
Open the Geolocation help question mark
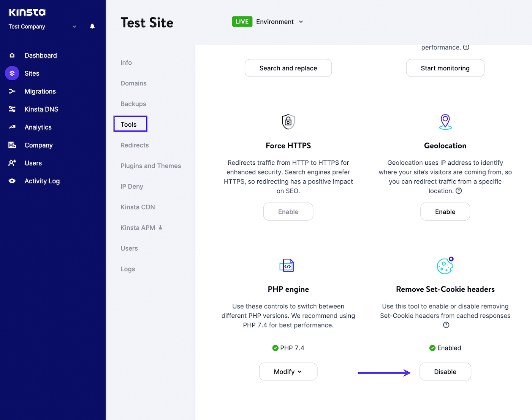click(459, 191)
